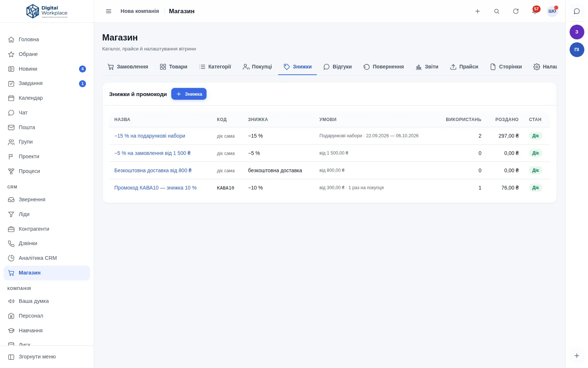This screenshot has height=368, width=588.
Task: Open discount −15 % на подарункові набори
Action: click(x=150, y=136)
